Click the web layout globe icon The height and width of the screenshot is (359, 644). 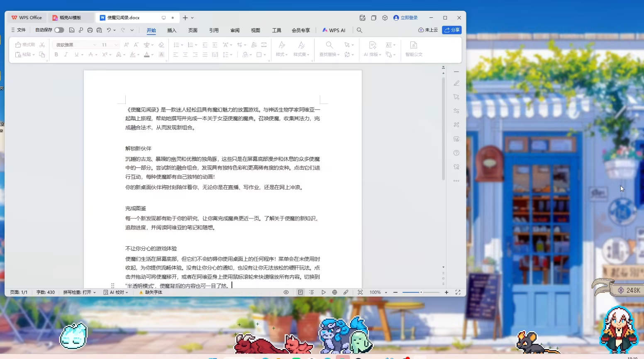334,292
